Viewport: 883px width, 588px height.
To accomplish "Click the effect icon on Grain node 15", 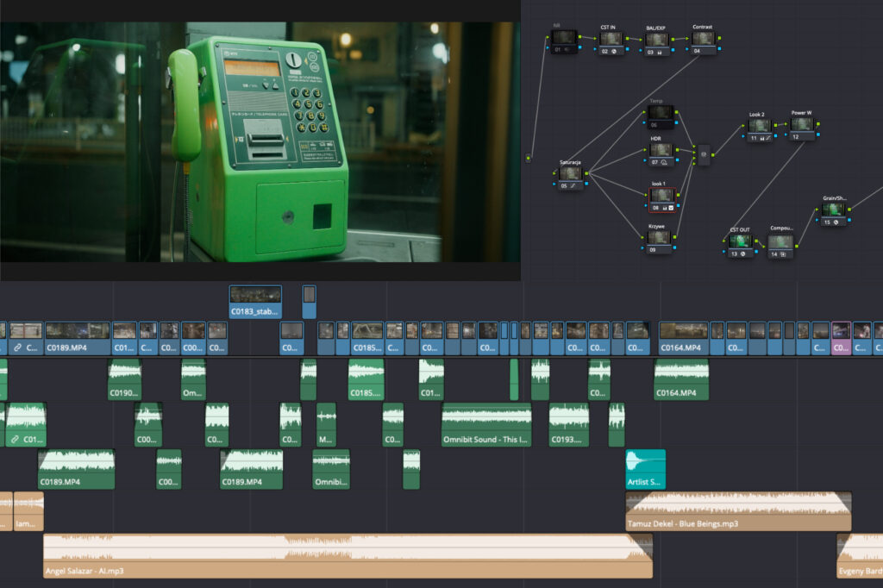I will [836, 222].
